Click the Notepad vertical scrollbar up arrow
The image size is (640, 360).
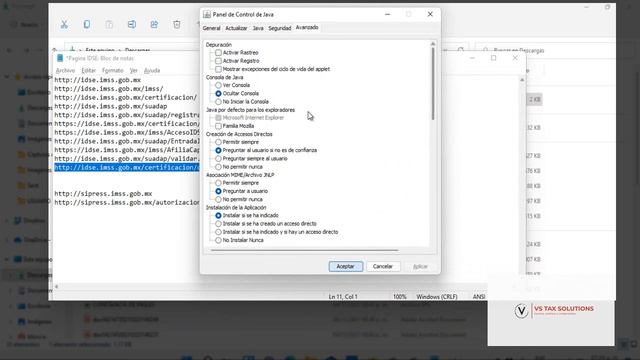[x=522, y=80]
